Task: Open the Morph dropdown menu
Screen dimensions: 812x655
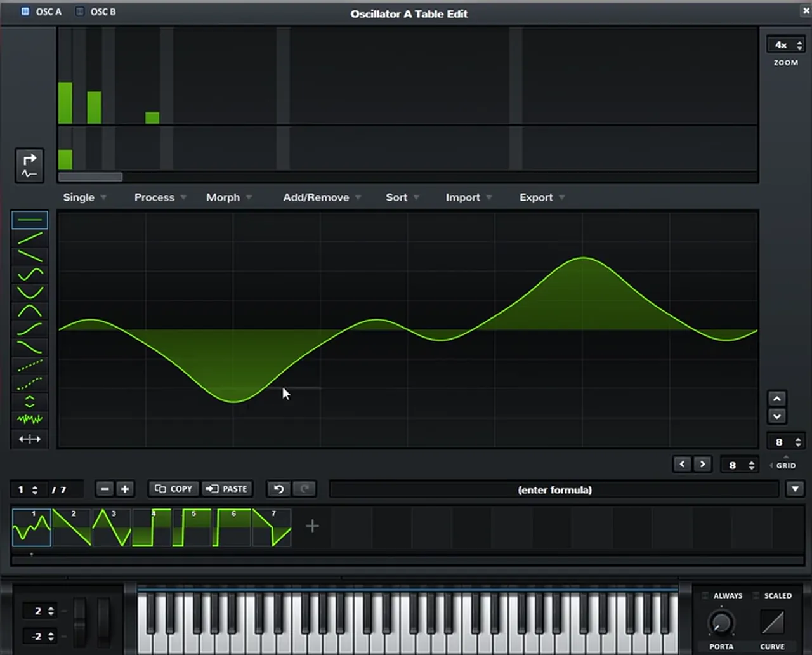Action: click(x=229, y=197)
